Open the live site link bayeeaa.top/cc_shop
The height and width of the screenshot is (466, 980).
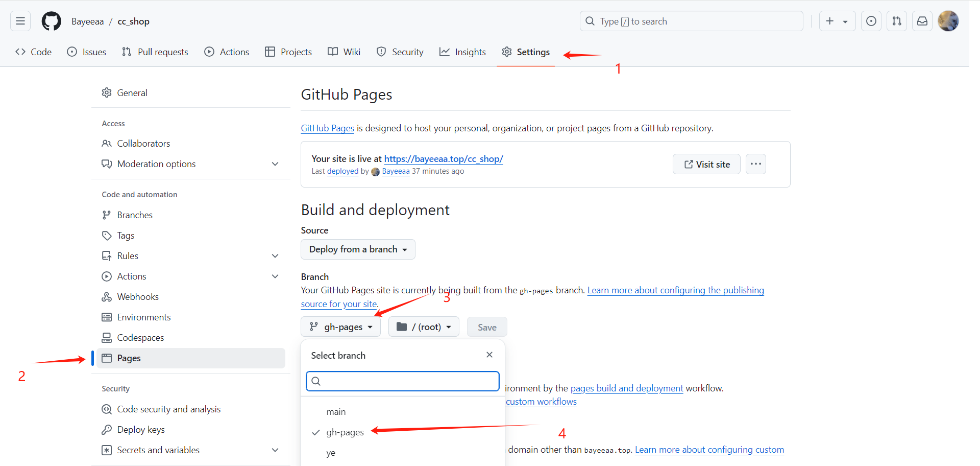click(x=443, y=158)
